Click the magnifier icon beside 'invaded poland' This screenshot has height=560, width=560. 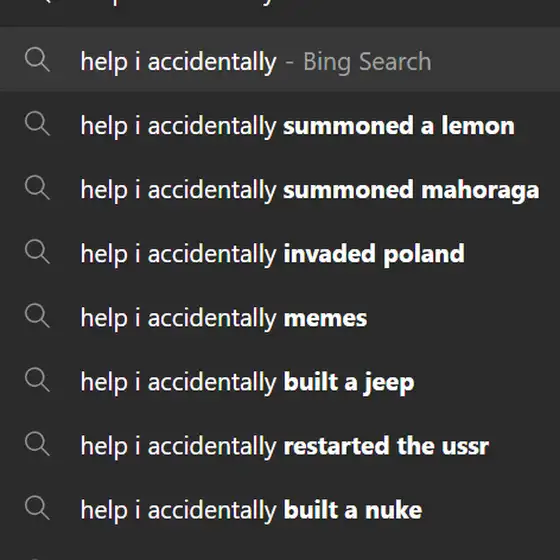(37, 252)
